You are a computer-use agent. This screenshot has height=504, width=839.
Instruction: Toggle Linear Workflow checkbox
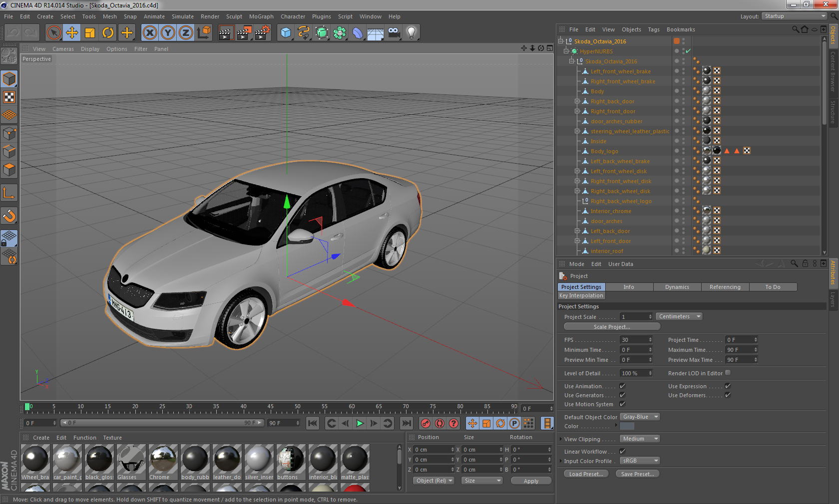(x=622, y=451)
